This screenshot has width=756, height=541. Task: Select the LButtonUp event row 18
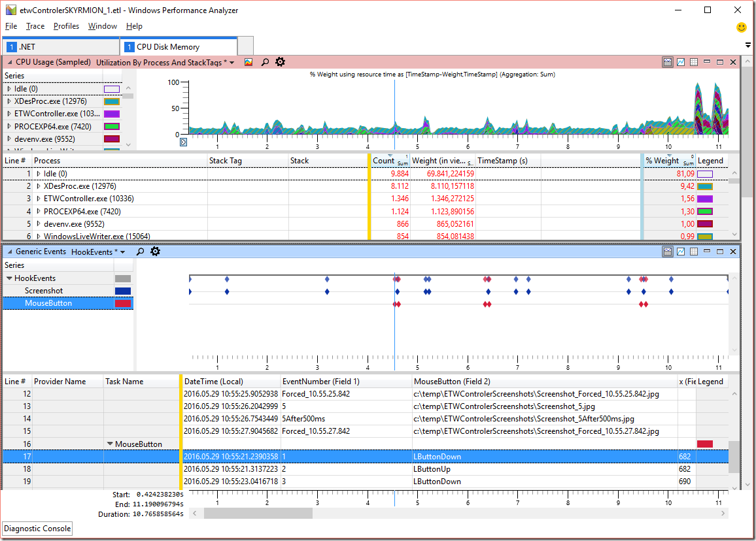(366, 468)
